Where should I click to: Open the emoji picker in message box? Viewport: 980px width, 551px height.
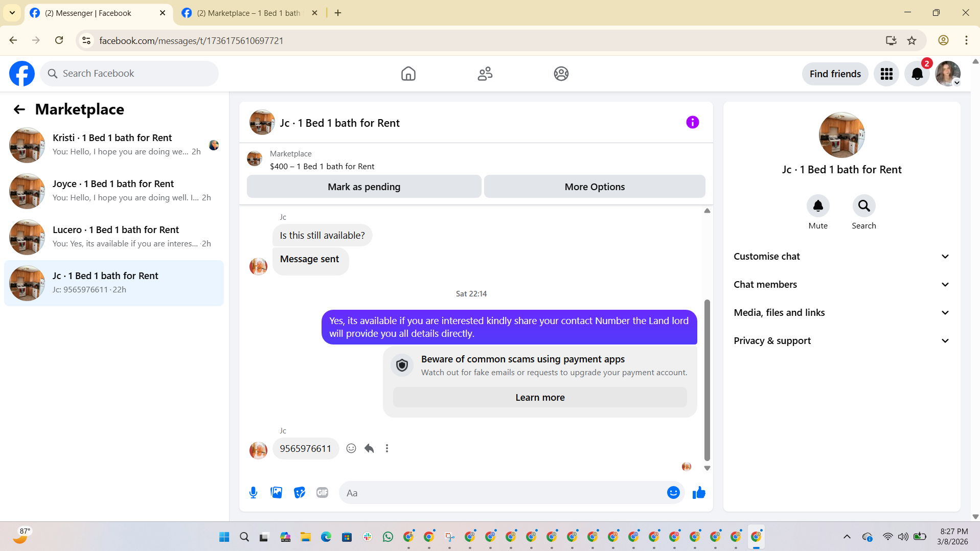pyautogui.click(x=673, y=493)
